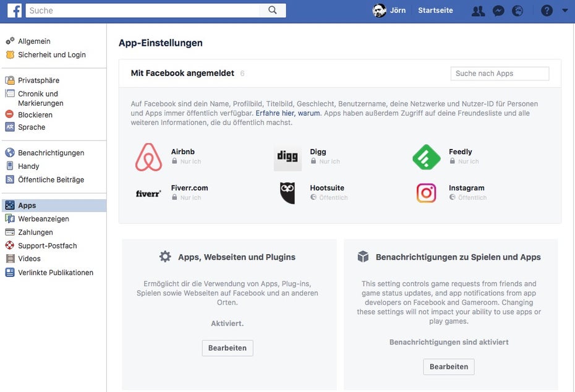Select the Apps sidebar item
This screenshot has width=575, height=392.
tap(54, 205)
